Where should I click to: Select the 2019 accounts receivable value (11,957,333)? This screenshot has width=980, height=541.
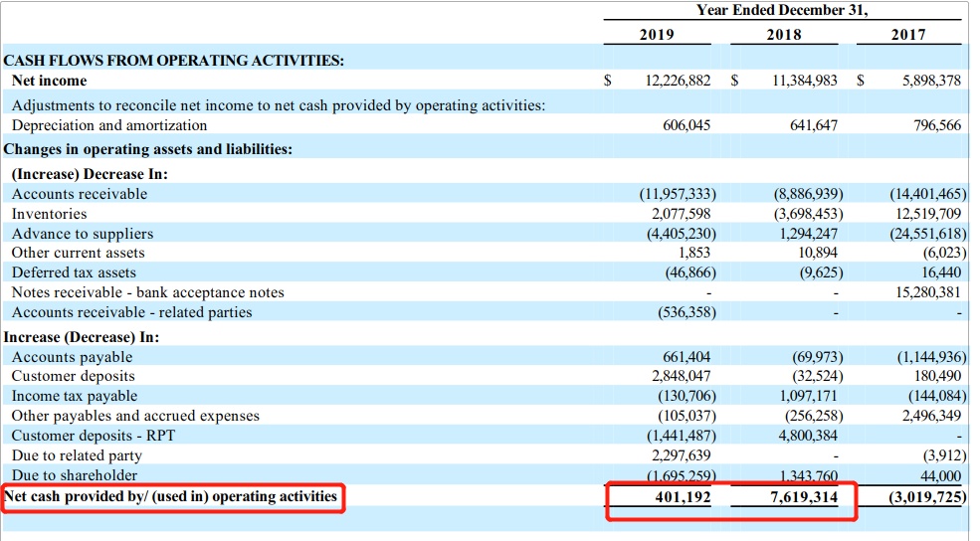coord(677,194)
